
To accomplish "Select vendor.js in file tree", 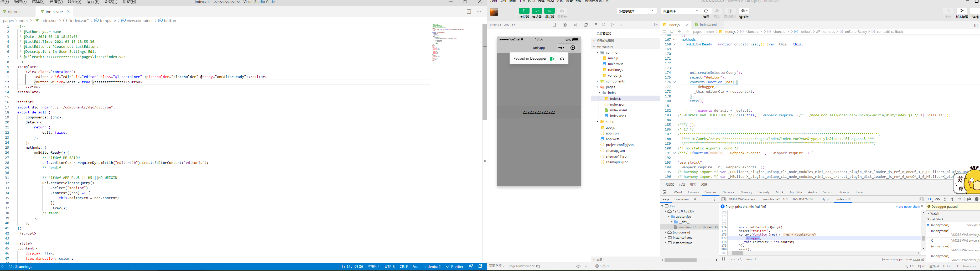I will [x=625, y=76].
